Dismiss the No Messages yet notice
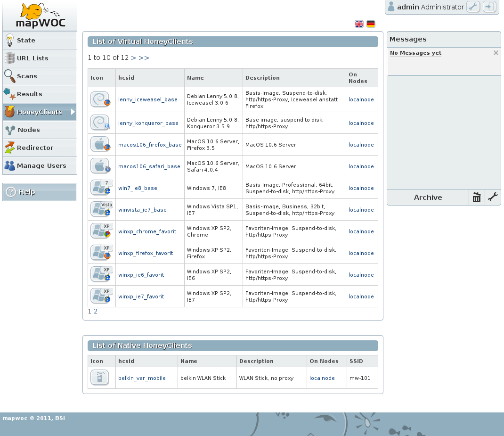 (496, 53)
